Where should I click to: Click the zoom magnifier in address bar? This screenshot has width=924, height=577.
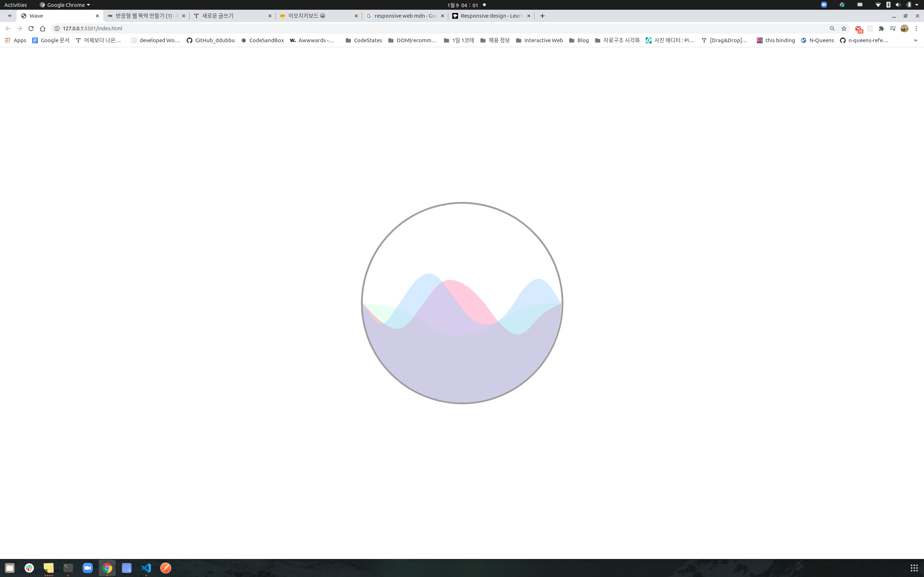(x=832, y=28)
